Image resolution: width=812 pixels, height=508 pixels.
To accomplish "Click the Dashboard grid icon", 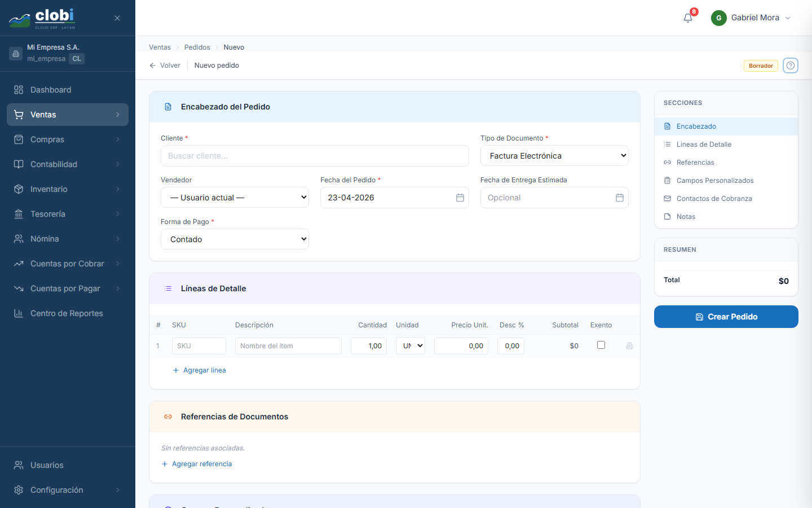I will [x=19, y=90].
